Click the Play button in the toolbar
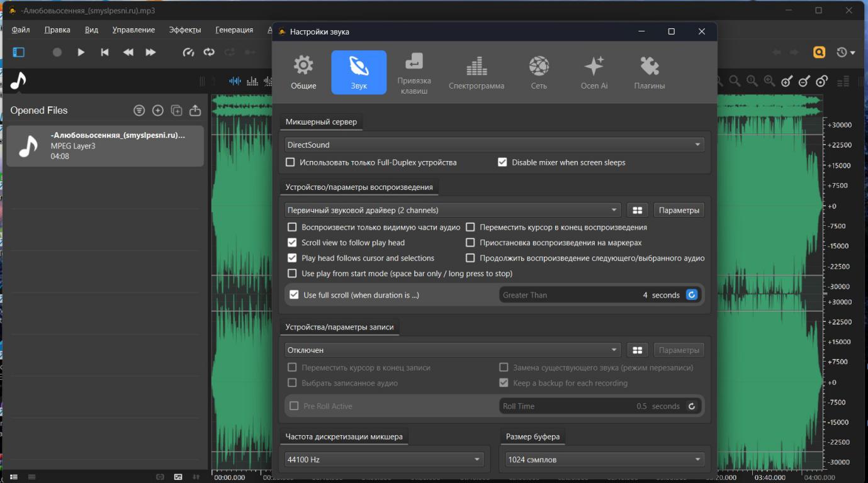868x483 pixels. click(81, 52)
